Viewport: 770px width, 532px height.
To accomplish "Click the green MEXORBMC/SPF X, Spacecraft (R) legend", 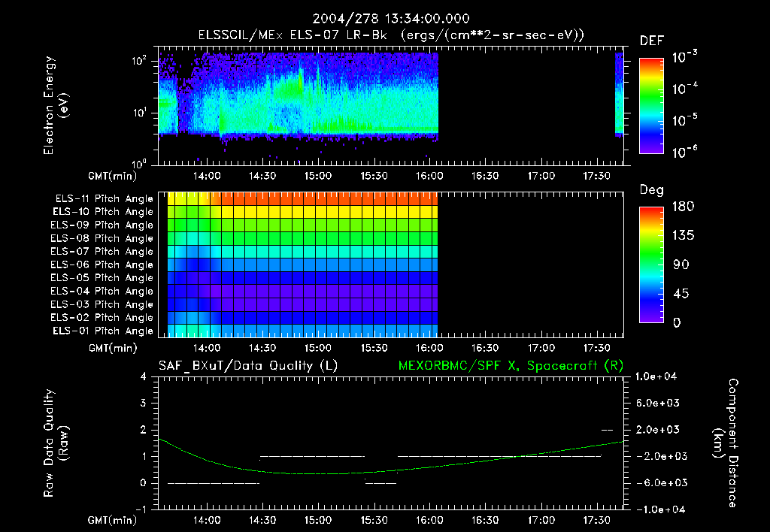I will pos(511,366).
